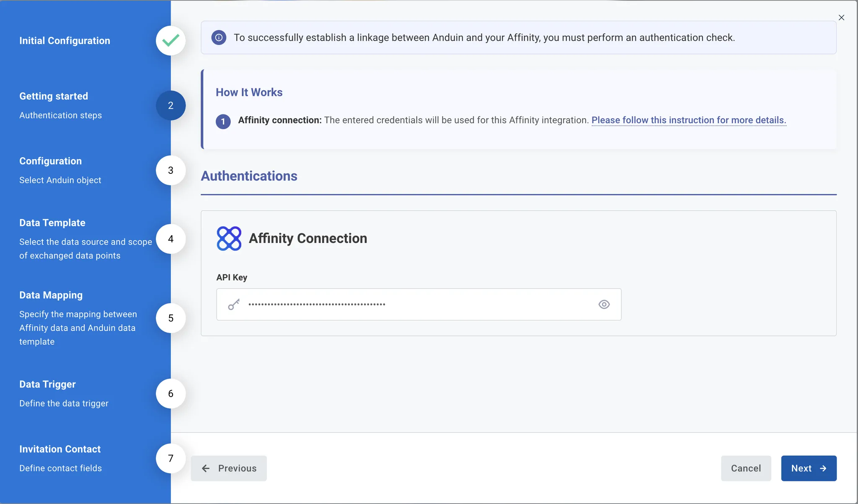The height and width of the screenshot is (504, 858).
Task: Click the 'Select Anduin object' subtitle
Action: point(60,180)
